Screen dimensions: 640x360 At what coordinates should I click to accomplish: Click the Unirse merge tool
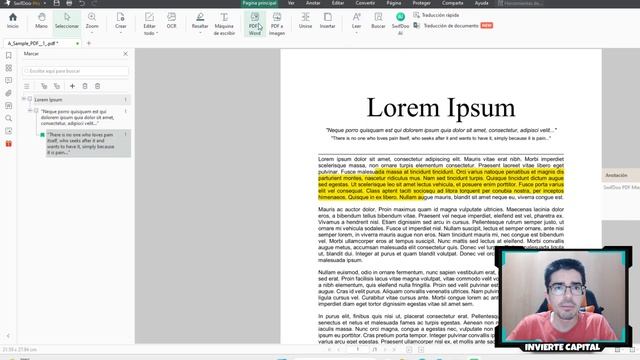(x=305, y=21)
